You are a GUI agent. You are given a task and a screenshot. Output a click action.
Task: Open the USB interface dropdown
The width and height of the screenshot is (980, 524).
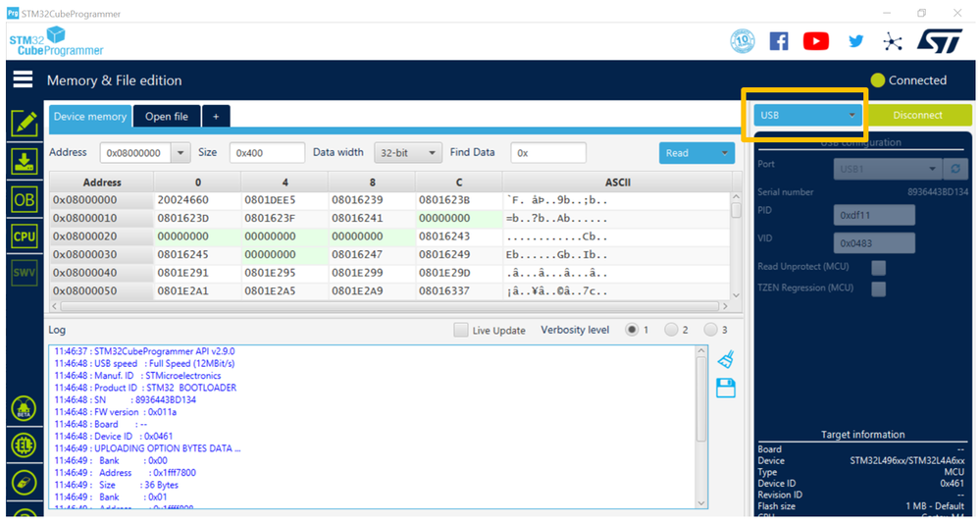pyautogui.click(x=807, y=115)
